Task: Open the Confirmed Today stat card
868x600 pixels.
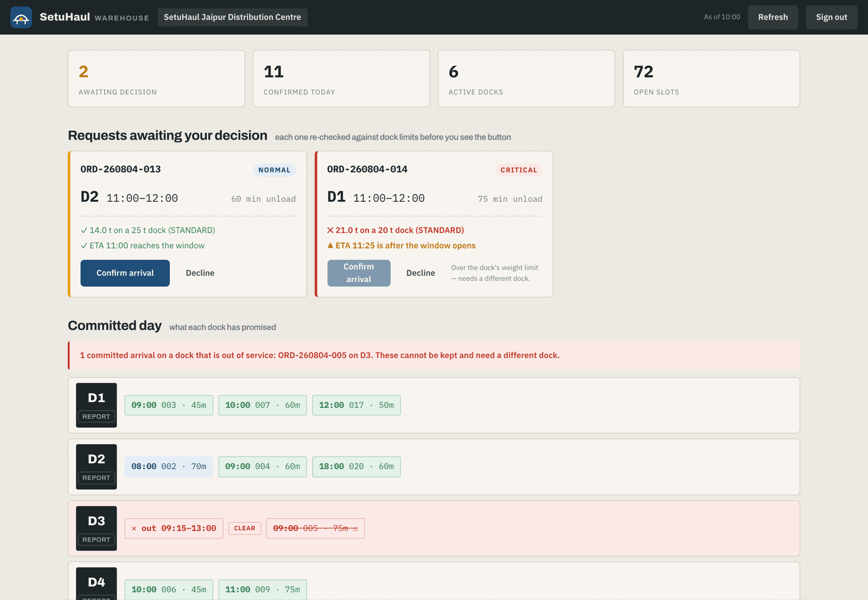Action: click(341, 79)
